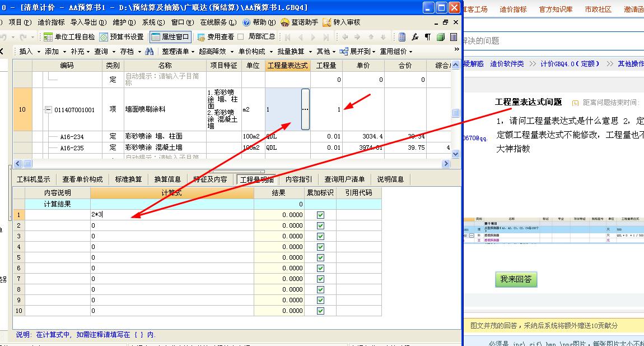The height and width of the screenshot is (346, 644).
Task: Toggle 累加标识 checkbox in row 4
Action: pyautogui.click(x=320, y=247)
